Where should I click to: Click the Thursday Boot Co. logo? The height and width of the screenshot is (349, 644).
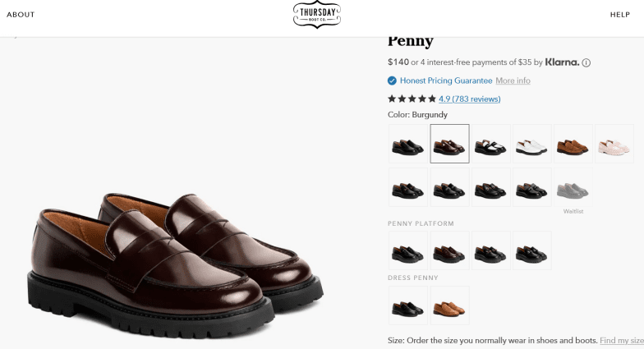(x=316, y=15)
